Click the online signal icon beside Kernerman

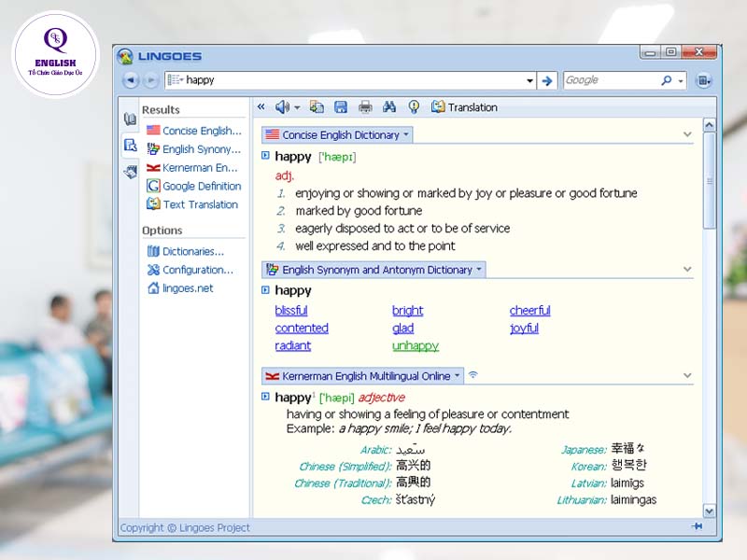(x=472, y=375)
